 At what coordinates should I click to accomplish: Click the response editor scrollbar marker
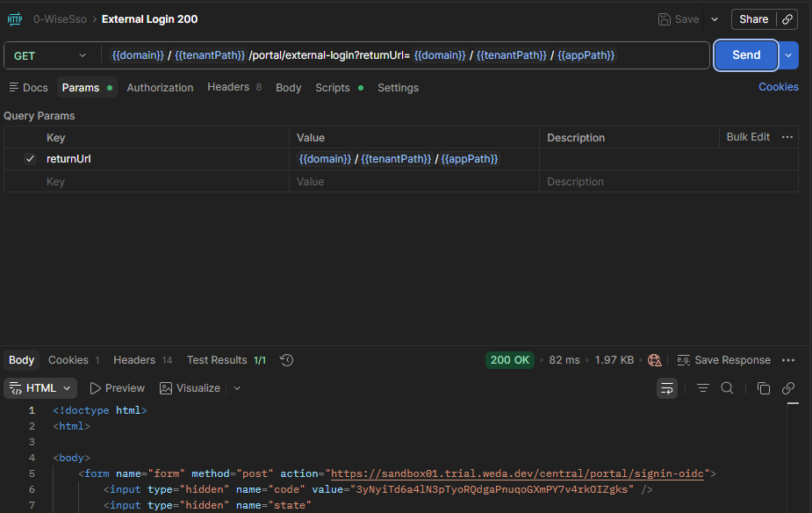793,403
